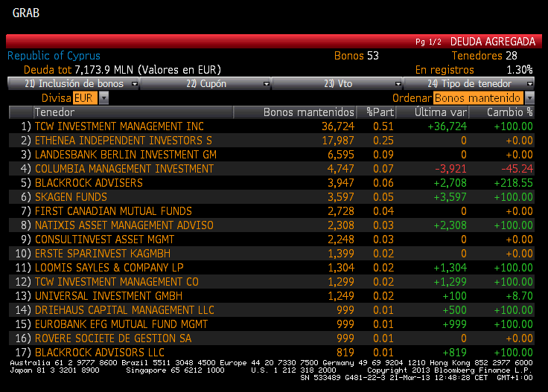This screenshot has width=548, height=392.
Task: Select the Divisa EUR field
Action: tap(86, 98)
